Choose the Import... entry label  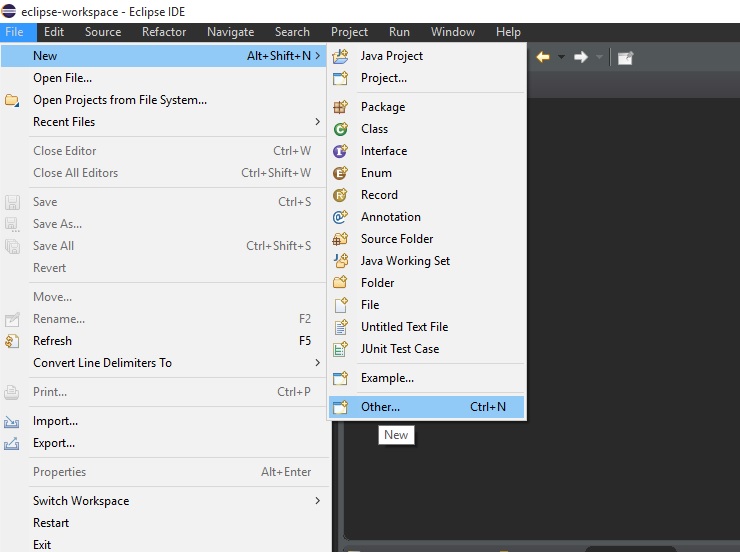[x=55, y=421]
